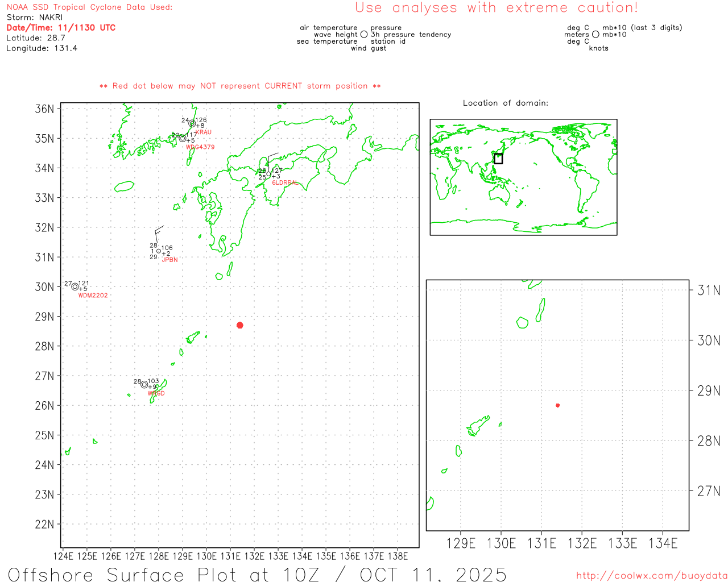Click the "Location of domain:" label

point(506,103)
